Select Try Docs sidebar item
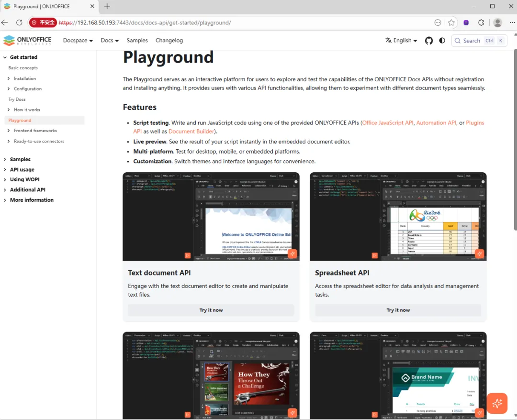 [17, 99]
